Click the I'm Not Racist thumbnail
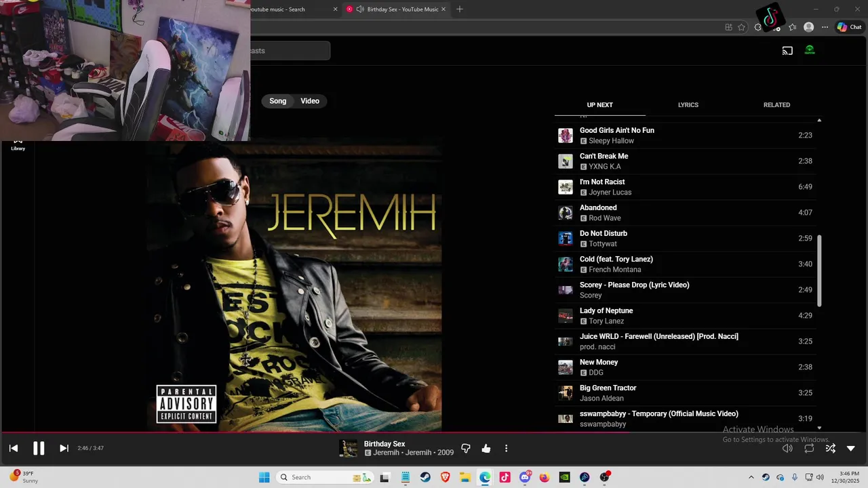 pyautogui.click(x=566, y=187)
